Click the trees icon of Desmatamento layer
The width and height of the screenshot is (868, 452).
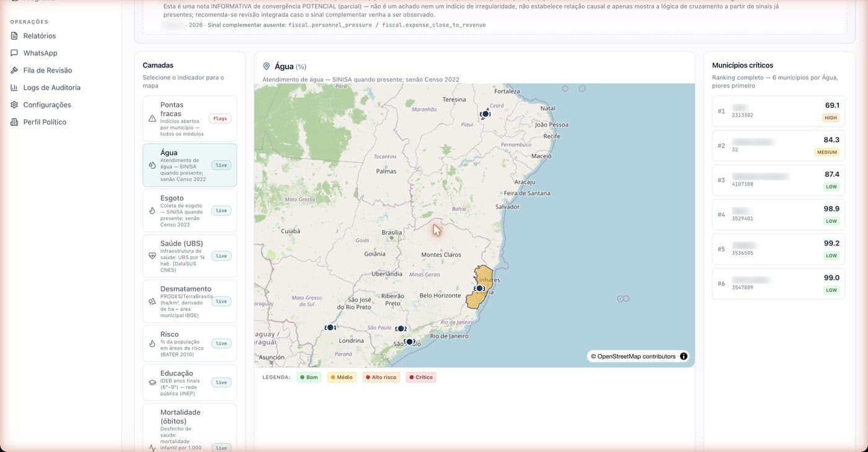(x=152, y=301)
